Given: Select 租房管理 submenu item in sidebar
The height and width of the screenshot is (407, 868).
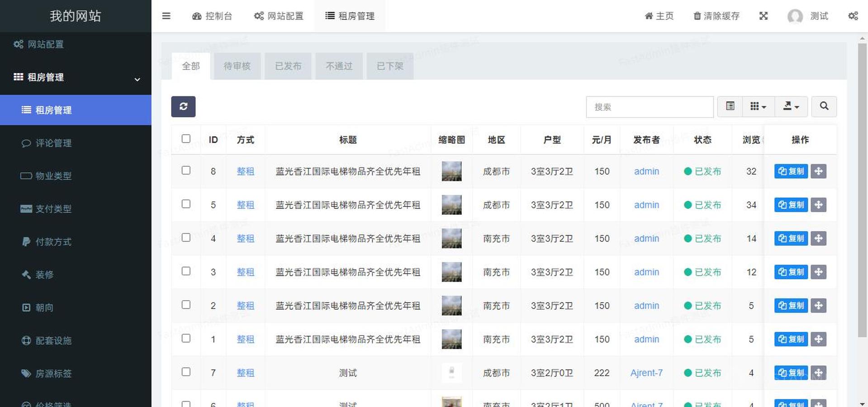Looking at the screenshot, I should click(76, 110).
